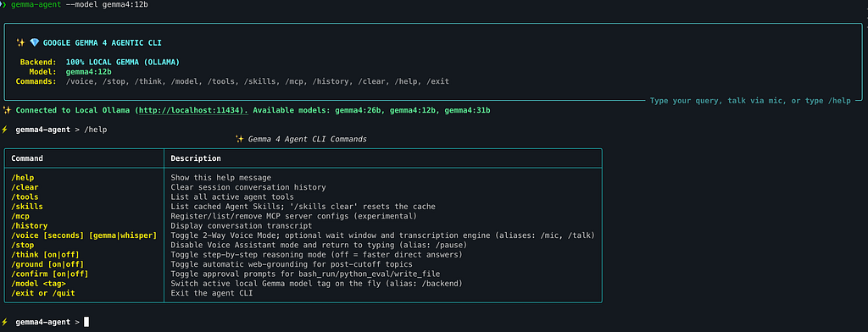868x332 pixels.
Task: Select the /mcp command in the table
Action: [x=20, y=216]
